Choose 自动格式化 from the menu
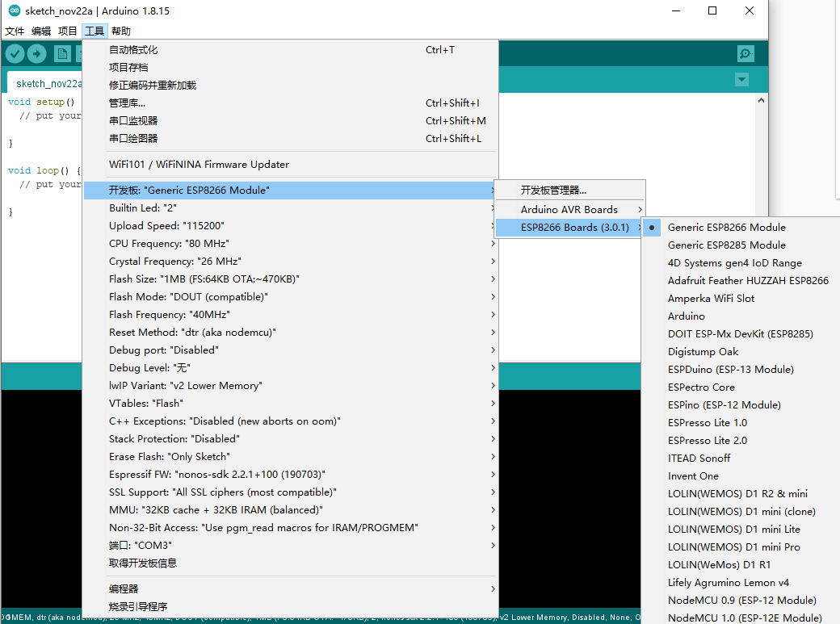840x624 pixels. (x=291, y=50)
